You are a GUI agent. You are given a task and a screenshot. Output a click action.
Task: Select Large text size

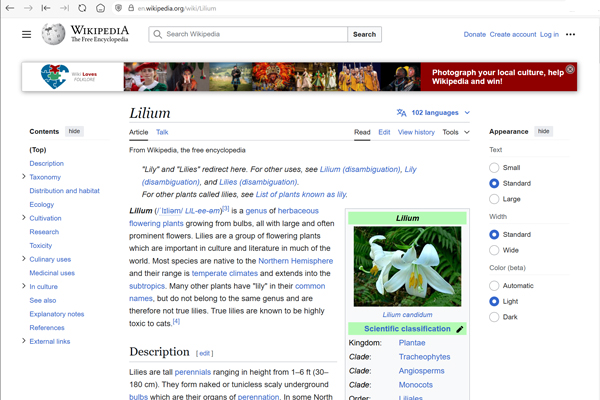494,199
